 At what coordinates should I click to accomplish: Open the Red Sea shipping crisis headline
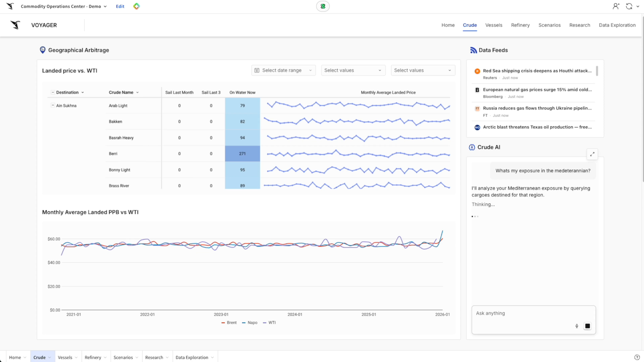537,71
